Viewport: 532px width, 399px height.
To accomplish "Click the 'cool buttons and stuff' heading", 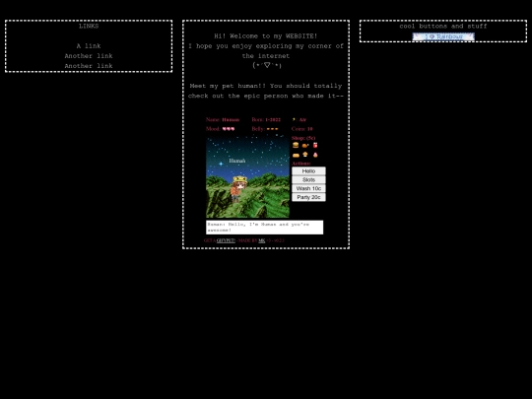I will (x=443, y=27).
